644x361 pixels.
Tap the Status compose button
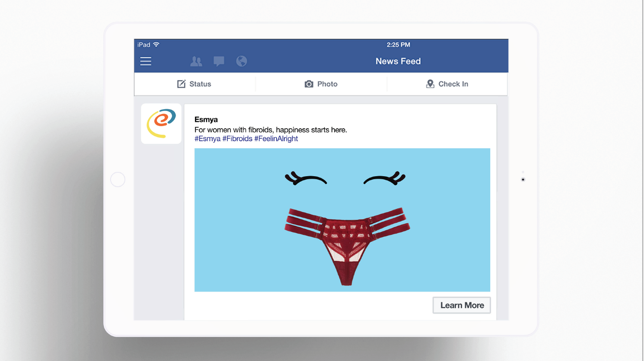pyautogui.click(x=194, y=84)
